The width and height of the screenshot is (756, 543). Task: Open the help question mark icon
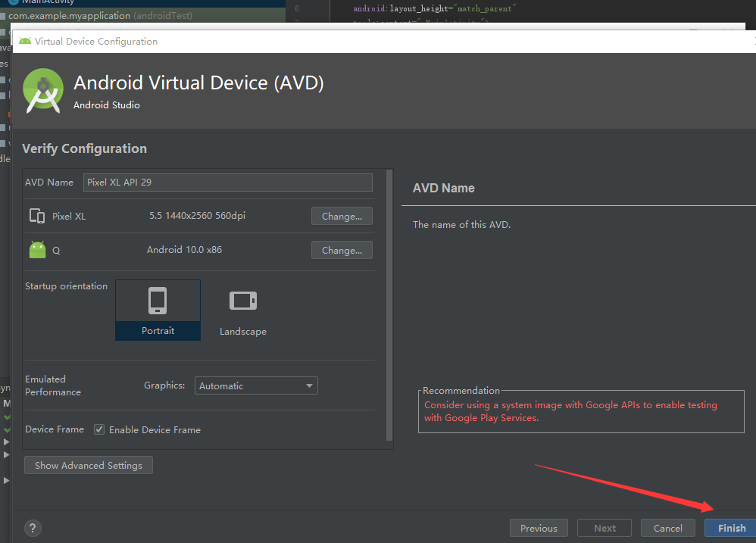[33, 528]
